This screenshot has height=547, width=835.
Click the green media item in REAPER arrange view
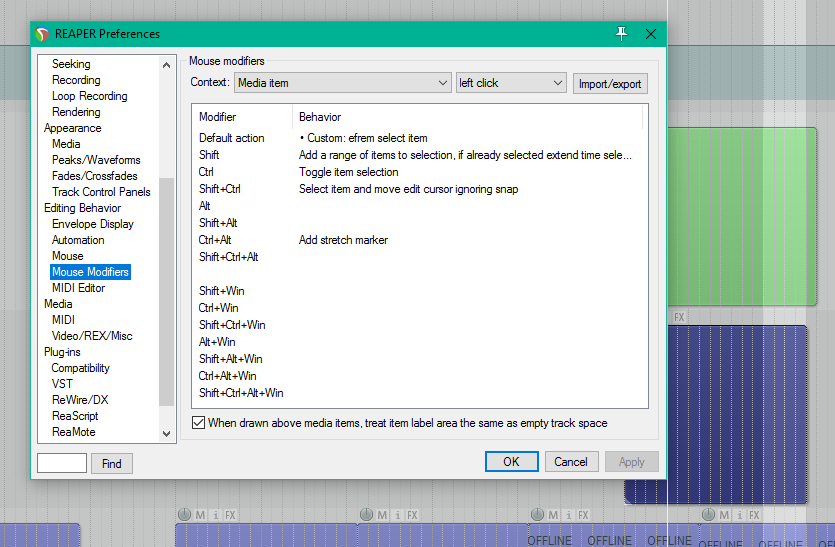point(742,216)
